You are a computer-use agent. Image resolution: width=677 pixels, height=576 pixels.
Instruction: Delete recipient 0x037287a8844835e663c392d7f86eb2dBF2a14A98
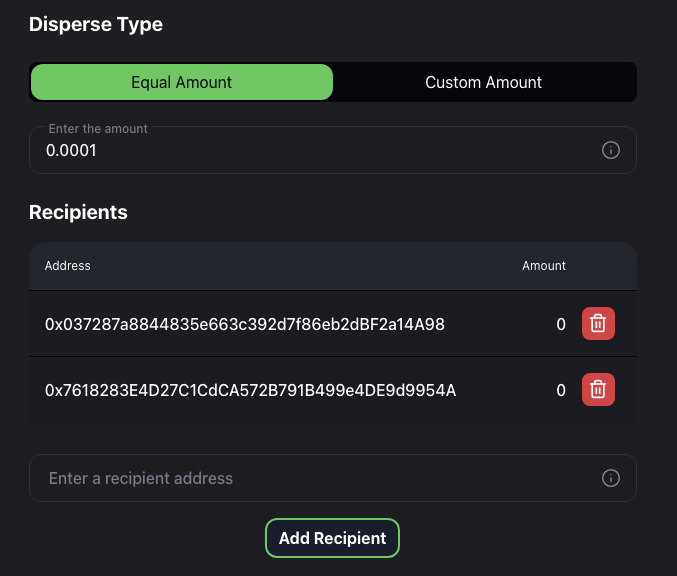click(598, 324)
